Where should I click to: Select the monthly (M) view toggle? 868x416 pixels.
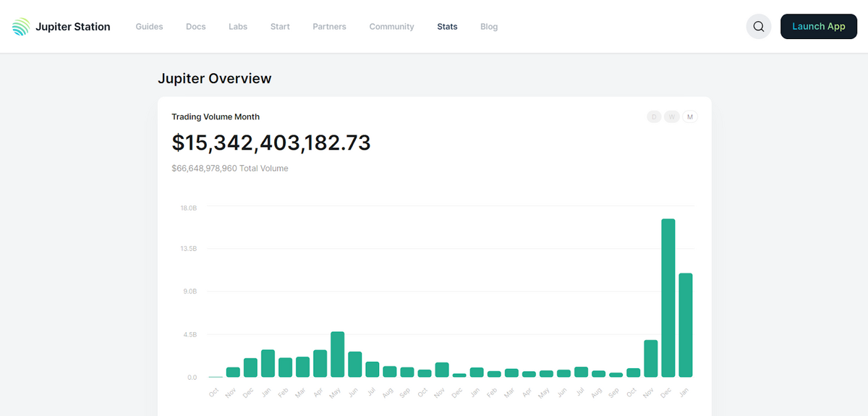pos(690,116)
